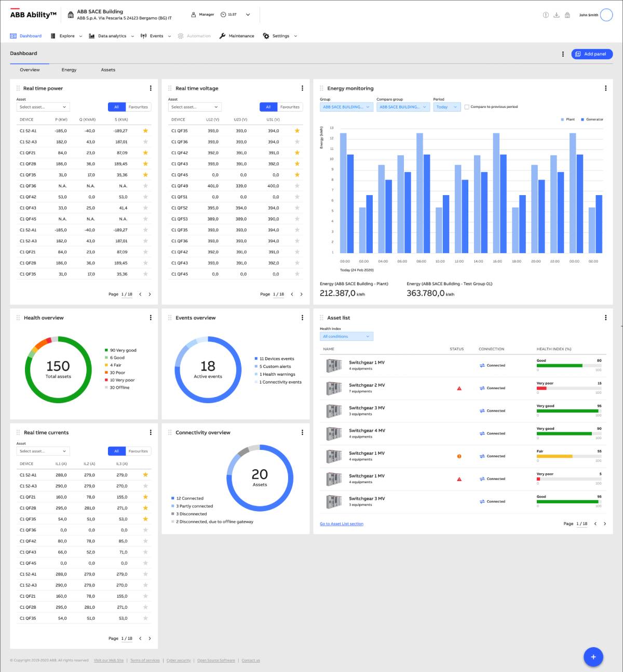Viewport: 623px width, 672px height.
Task: Open Contact us footer link
Action: (251, 661)
